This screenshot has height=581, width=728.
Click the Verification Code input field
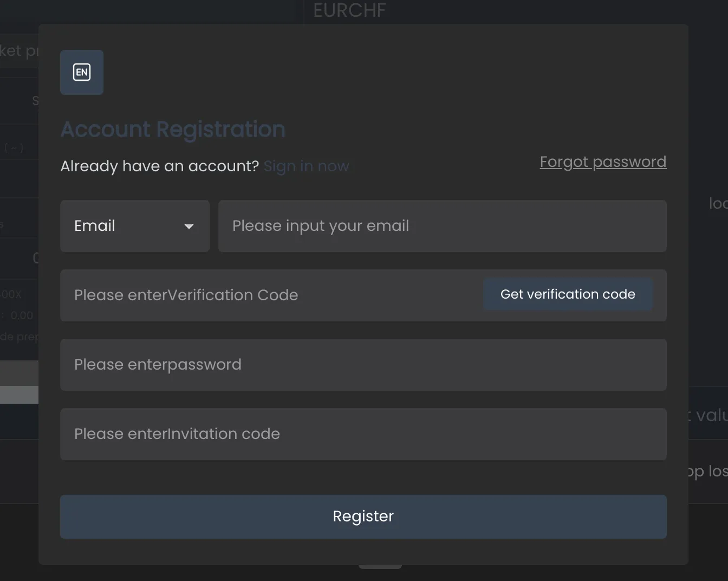[x=271, y=295]
